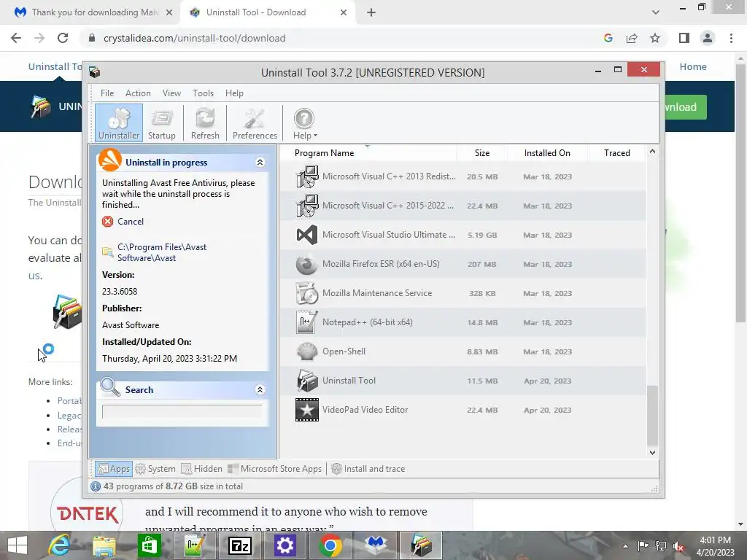
Task: Select the Open-Shell program icon
Action: point(307,351)
